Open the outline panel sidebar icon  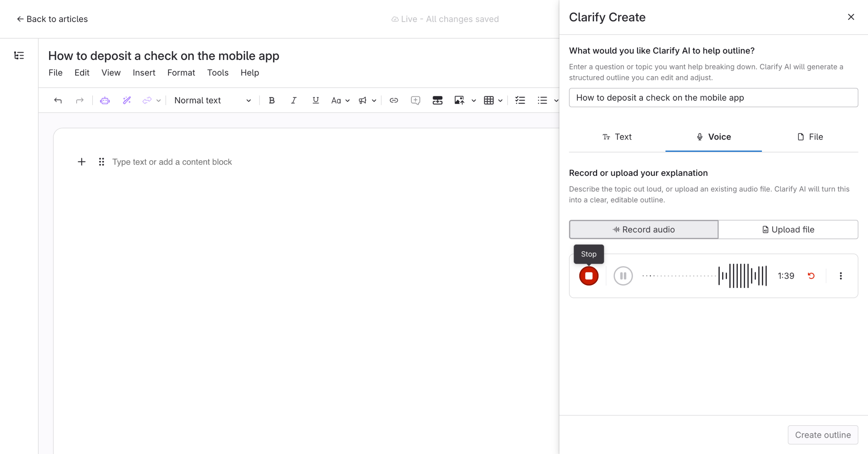[x=19, y=56]
